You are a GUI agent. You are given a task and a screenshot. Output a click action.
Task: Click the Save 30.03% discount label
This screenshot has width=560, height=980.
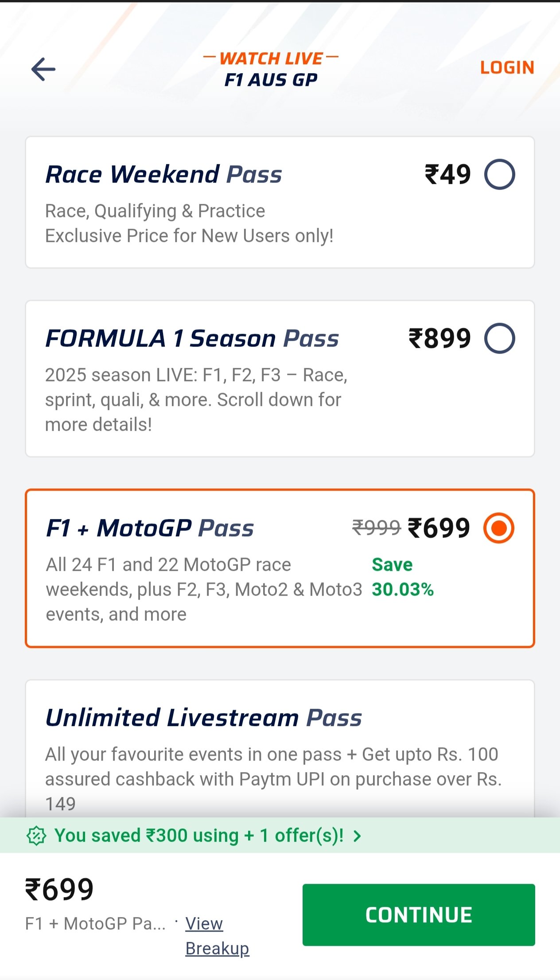click(402, 577)
